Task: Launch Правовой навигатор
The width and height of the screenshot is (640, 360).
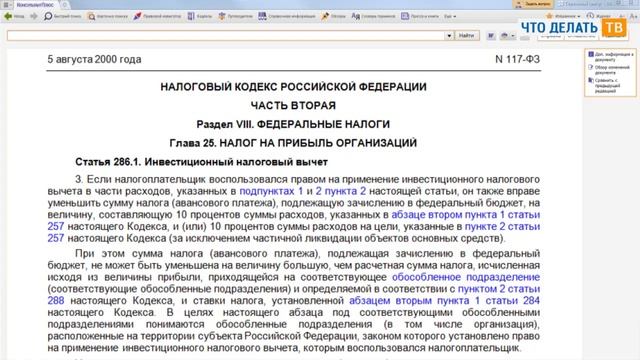Action: [157, 16]
